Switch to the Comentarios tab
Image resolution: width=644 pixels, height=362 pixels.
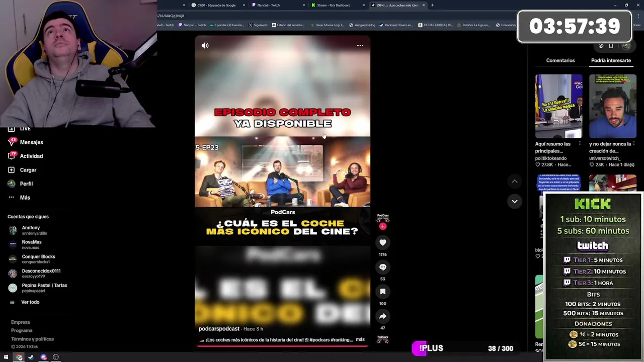pos(560,60)
